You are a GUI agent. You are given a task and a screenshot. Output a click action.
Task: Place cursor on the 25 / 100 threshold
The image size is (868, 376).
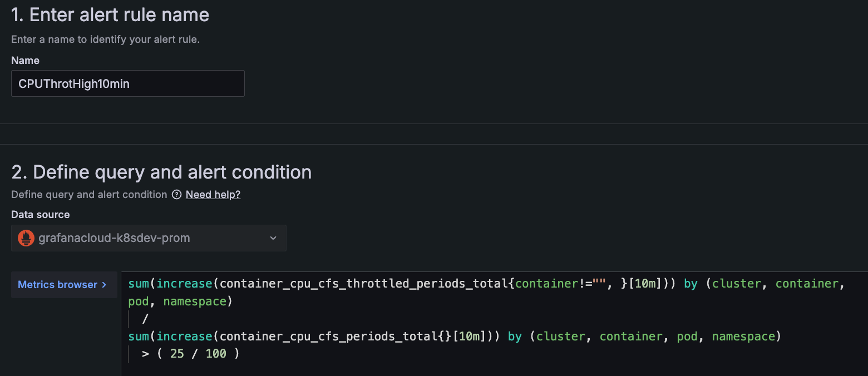(198, 354)
